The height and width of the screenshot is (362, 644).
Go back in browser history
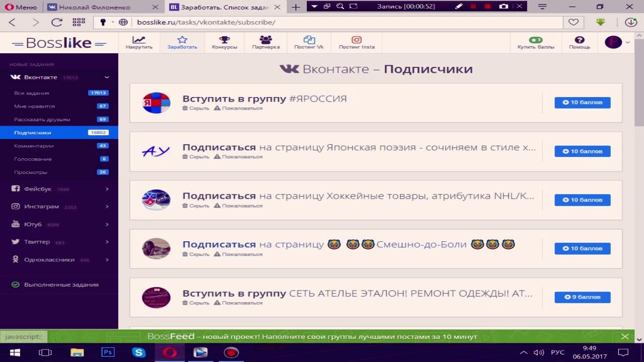coord(12,22)
